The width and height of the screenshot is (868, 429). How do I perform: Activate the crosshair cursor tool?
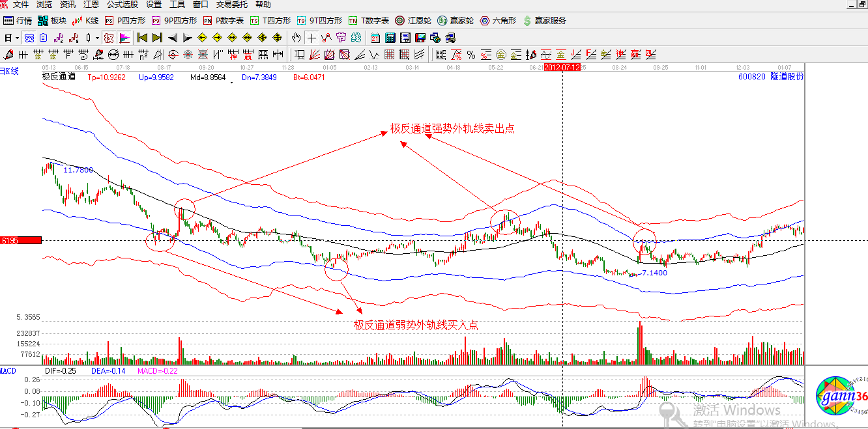tap(311, 37)
